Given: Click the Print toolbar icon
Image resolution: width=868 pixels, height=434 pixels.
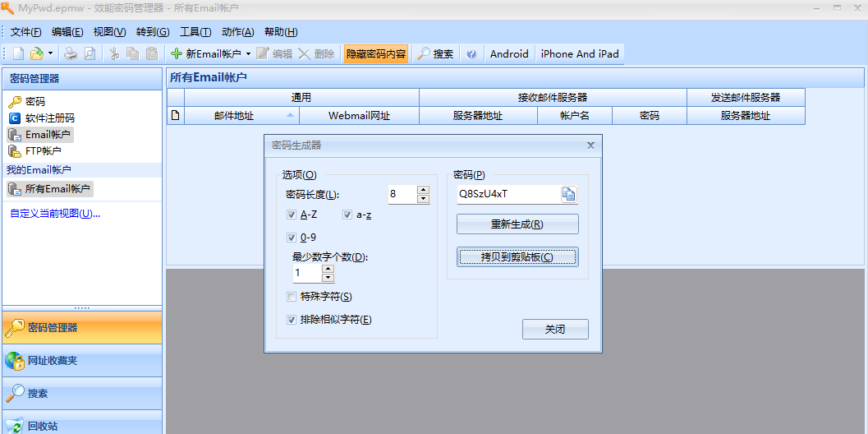Looking at the screenshot, I should [71, 53].
